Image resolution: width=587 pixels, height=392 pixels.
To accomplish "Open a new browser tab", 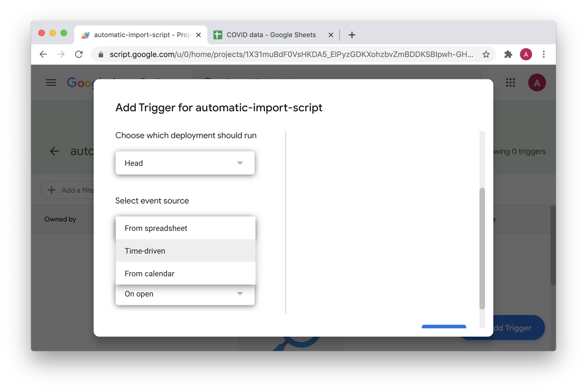I will coord(352,35).
